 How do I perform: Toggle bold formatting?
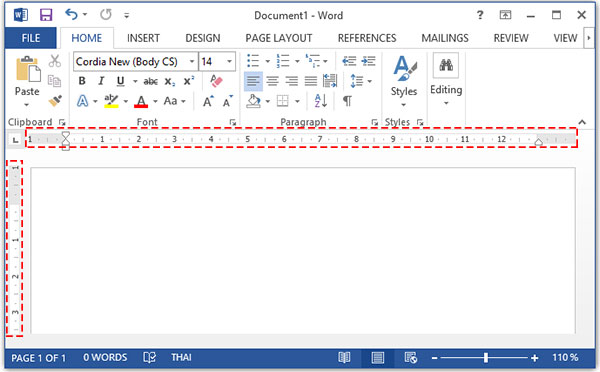[82, 81]
